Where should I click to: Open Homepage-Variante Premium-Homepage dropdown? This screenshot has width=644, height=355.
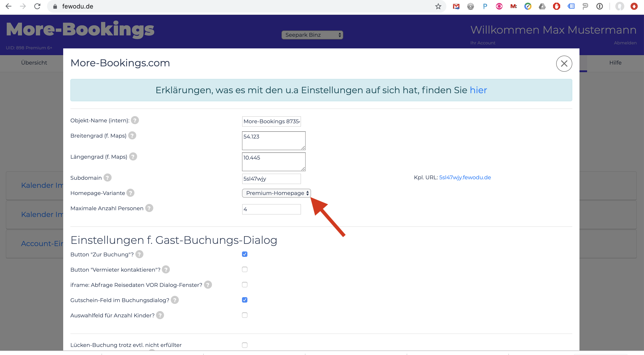(276, 193)
